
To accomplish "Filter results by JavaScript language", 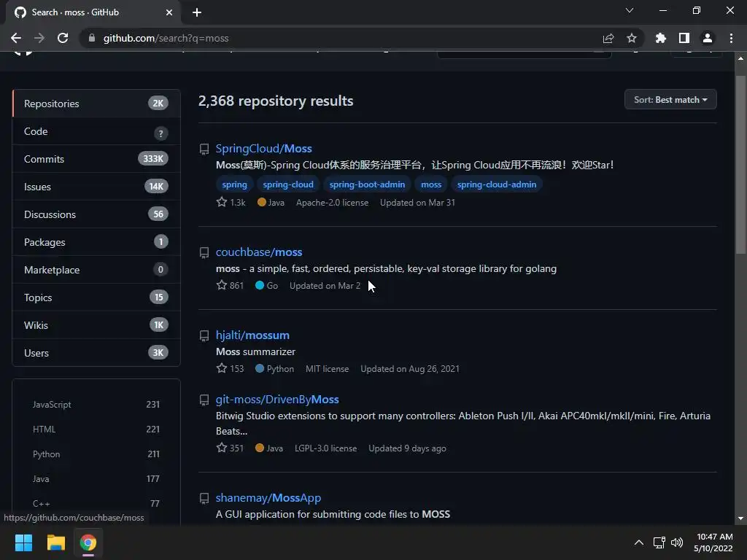I will 96,404.
